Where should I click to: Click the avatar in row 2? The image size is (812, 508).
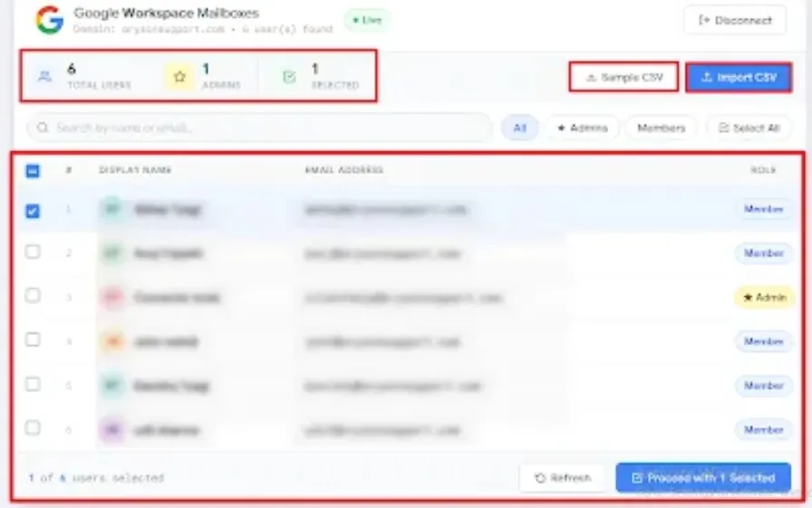point(113,254)
